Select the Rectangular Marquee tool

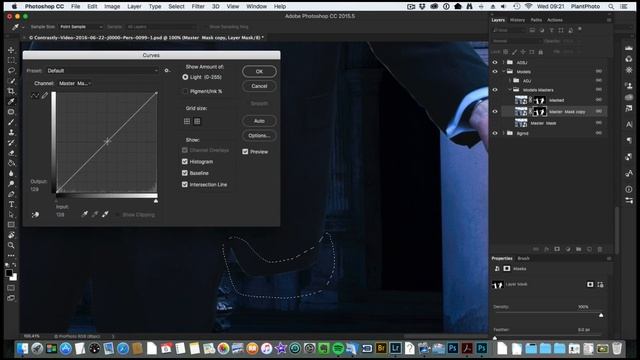click(x=11, y=60)
